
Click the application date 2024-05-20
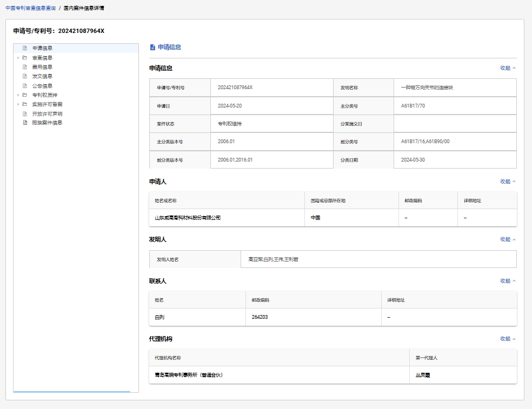pyautogui.click(x=230, y=106)
